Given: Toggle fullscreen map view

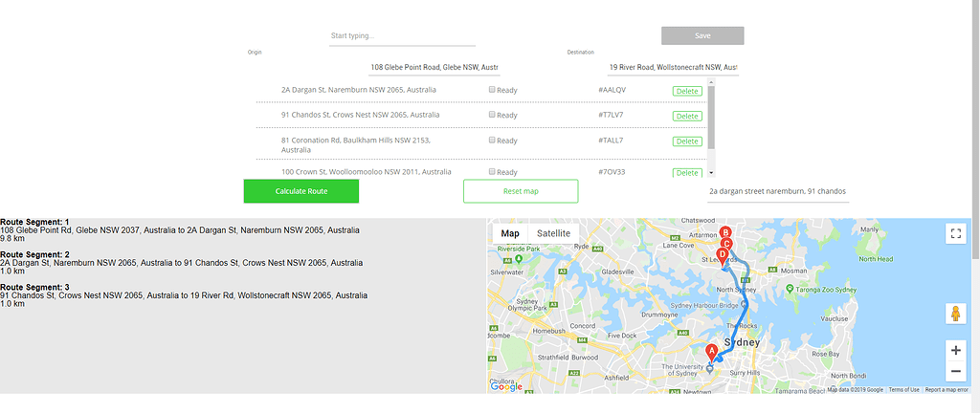Looking at the screenshot, I should pos(955,233).
